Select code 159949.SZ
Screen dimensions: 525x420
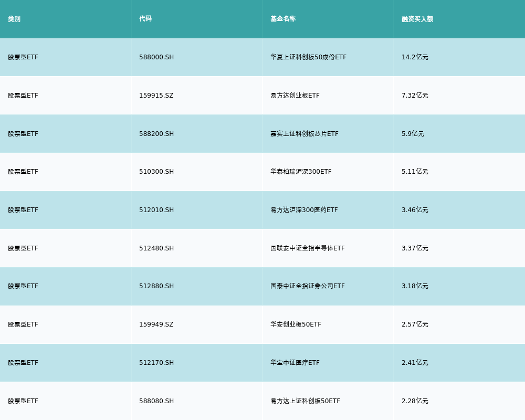156,324
